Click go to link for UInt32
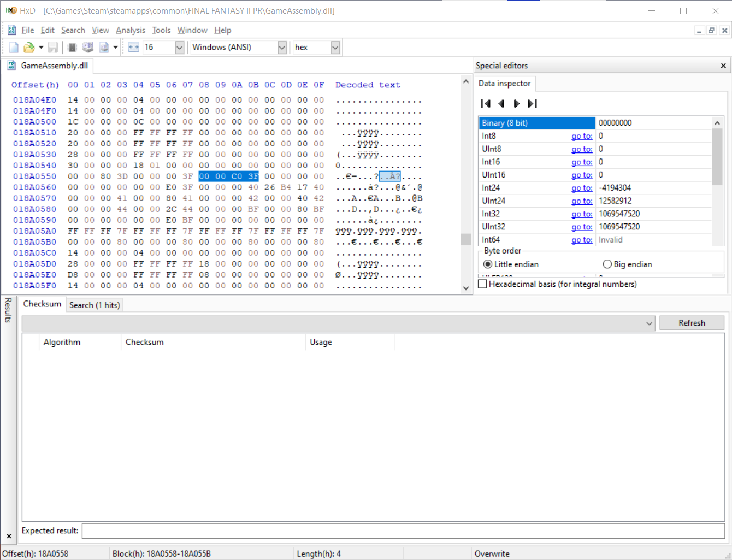The height and width of the screenshot is (560, 732). click(x=582, y=227)
